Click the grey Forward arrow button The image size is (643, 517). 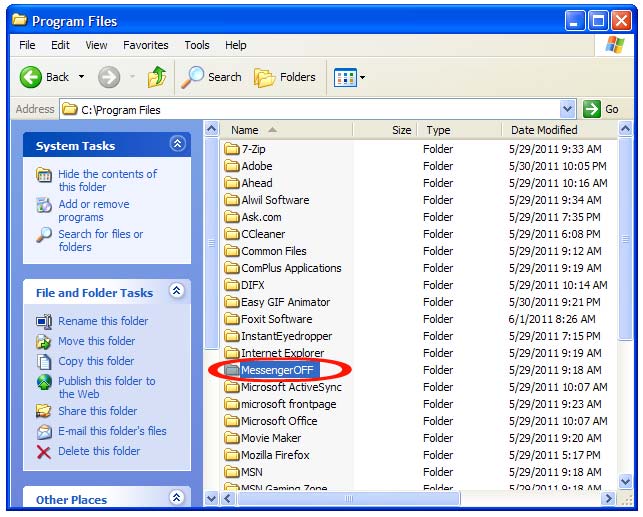109,77
